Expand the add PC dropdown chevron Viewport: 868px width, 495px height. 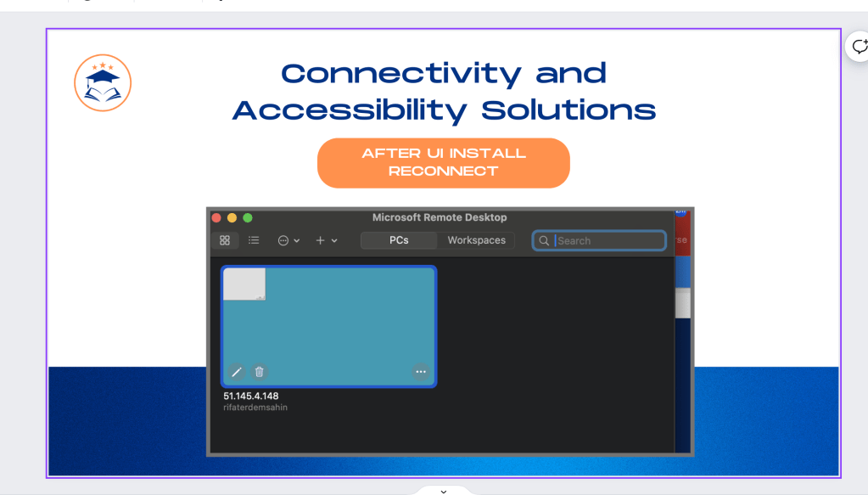click(x=334, y=241)
